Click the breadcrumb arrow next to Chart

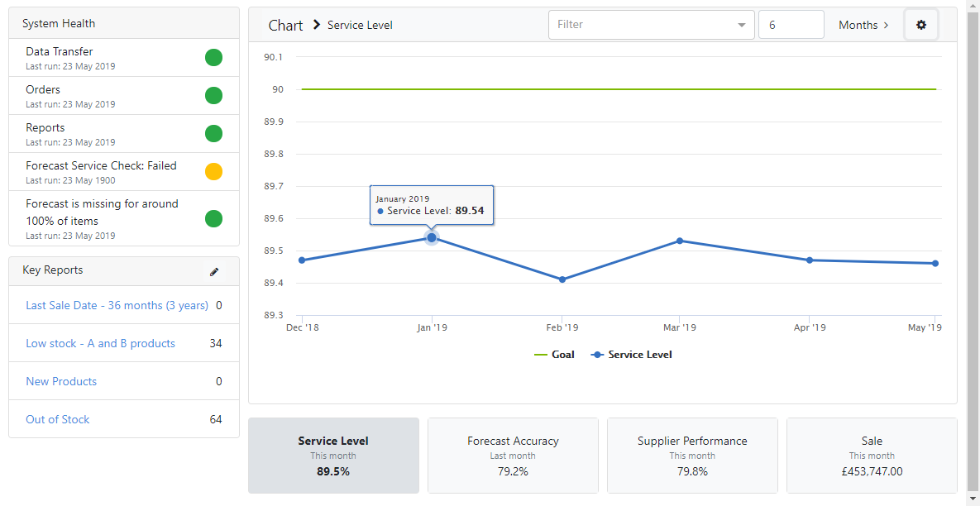(x=316, y=25)
